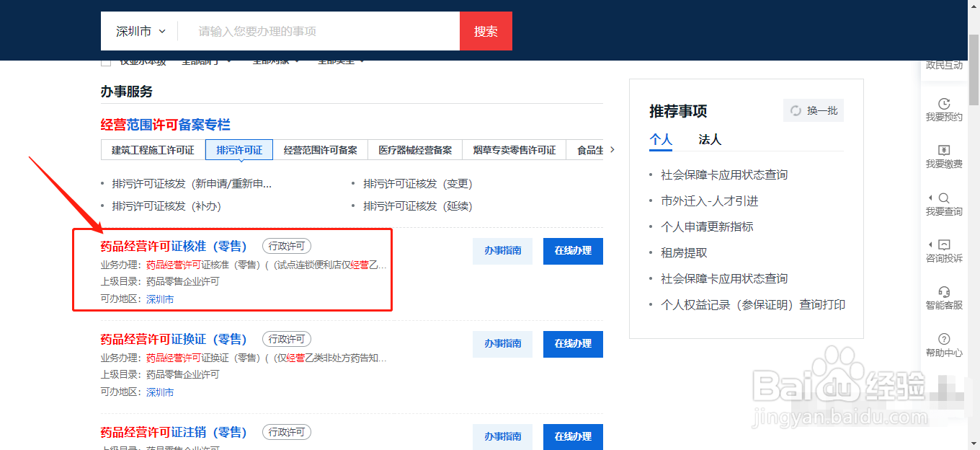Click the 我要缴费 payment sidebar icon
This screenshot has width=980, height=450.
[x=944, y=155]
